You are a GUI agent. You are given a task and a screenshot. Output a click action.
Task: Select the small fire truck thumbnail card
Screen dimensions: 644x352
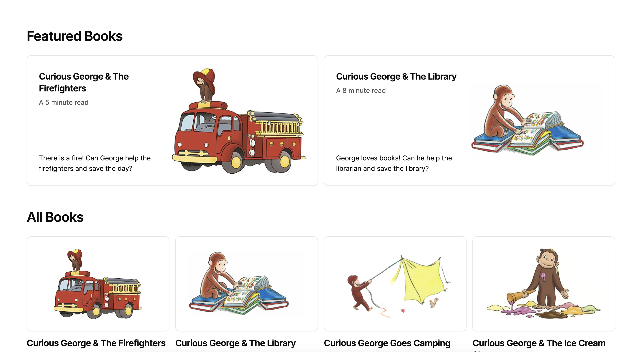click(x=98, y=284)
